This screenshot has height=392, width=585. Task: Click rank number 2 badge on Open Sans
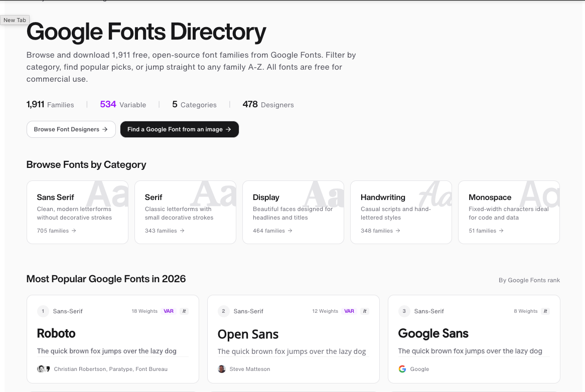click(223, 311)
